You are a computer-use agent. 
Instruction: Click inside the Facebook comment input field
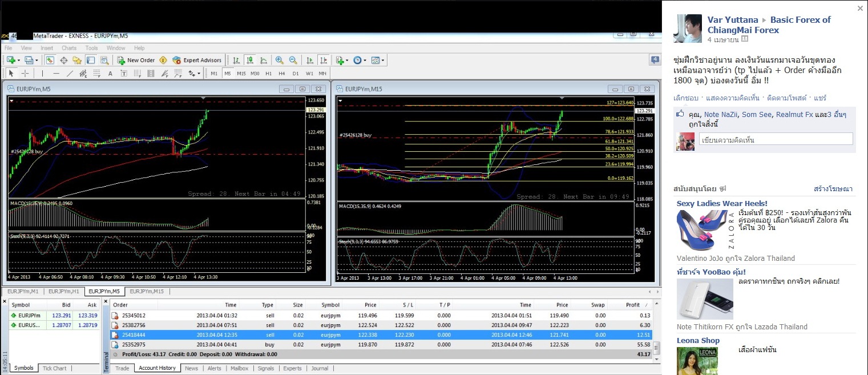coord(776,139)
